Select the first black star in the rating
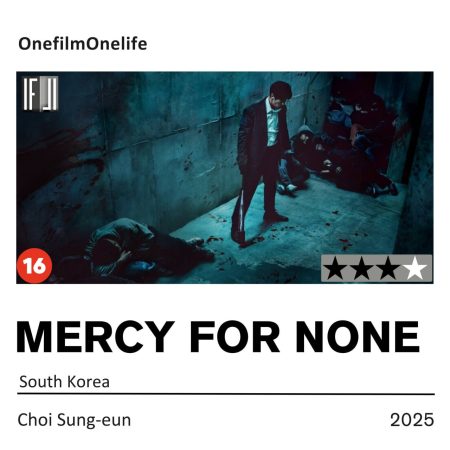 pyautogui.click(x=336, y=268)
